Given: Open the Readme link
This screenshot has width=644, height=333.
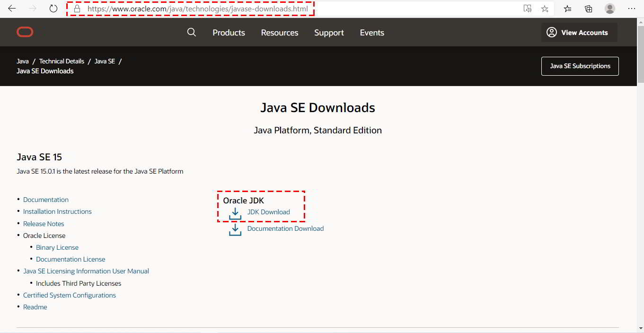Looking at the screenshot, I should click(35, 307).
